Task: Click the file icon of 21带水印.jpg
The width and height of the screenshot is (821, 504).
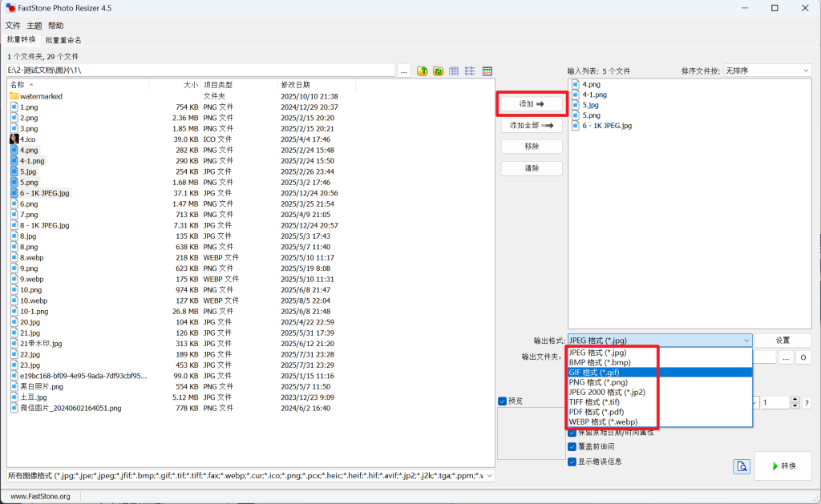Action: tap(14, 343)
